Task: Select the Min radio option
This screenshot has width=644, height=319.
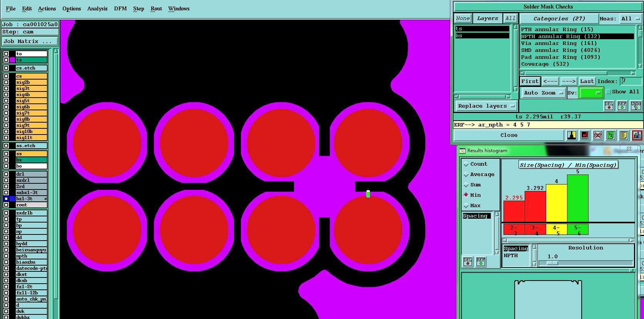Action: [466, 195]
